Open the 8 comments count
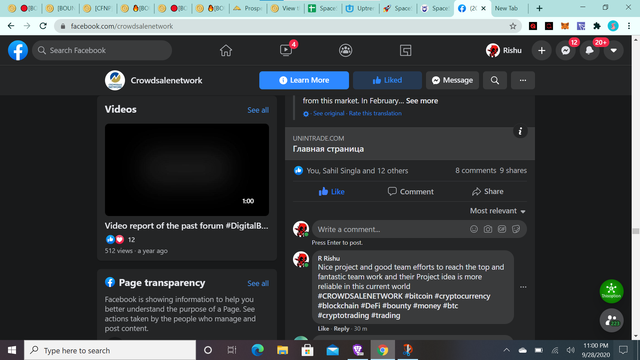The height and width of the screenshot is (360, 640). coord(476,171)
